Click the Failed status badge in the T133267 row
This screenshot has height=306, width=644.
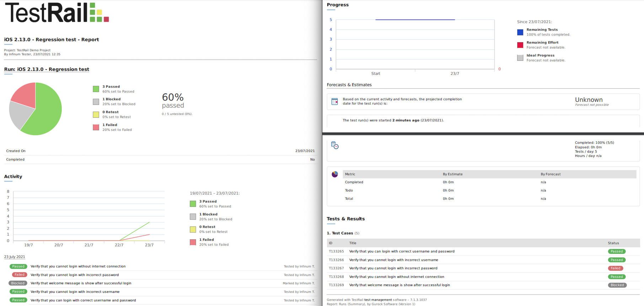tap(616, 269)
